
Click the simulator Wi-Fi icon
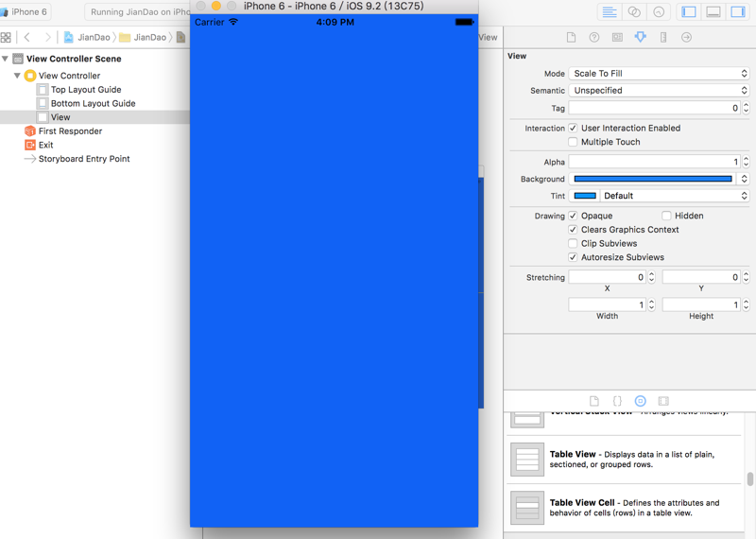pos(233,22)
